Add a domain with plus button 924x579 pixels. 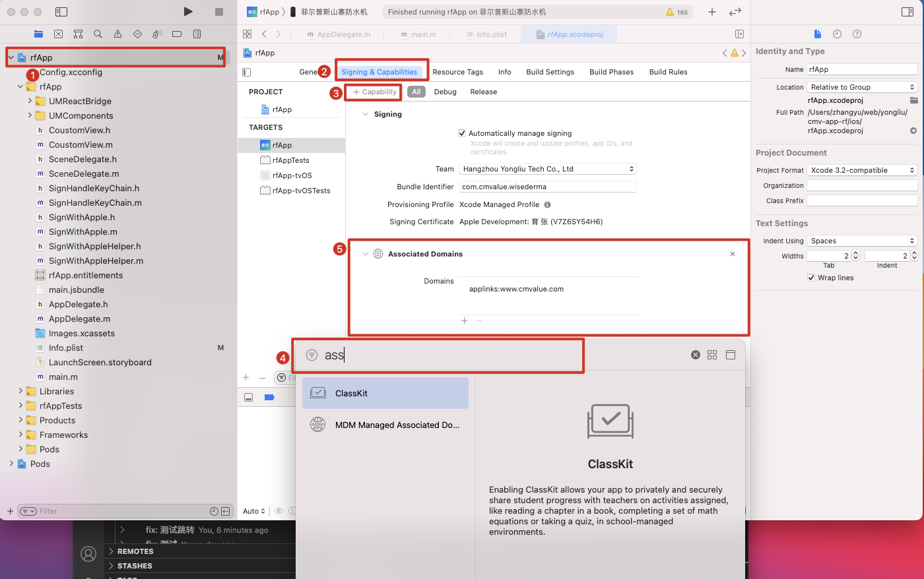(464, 320)
